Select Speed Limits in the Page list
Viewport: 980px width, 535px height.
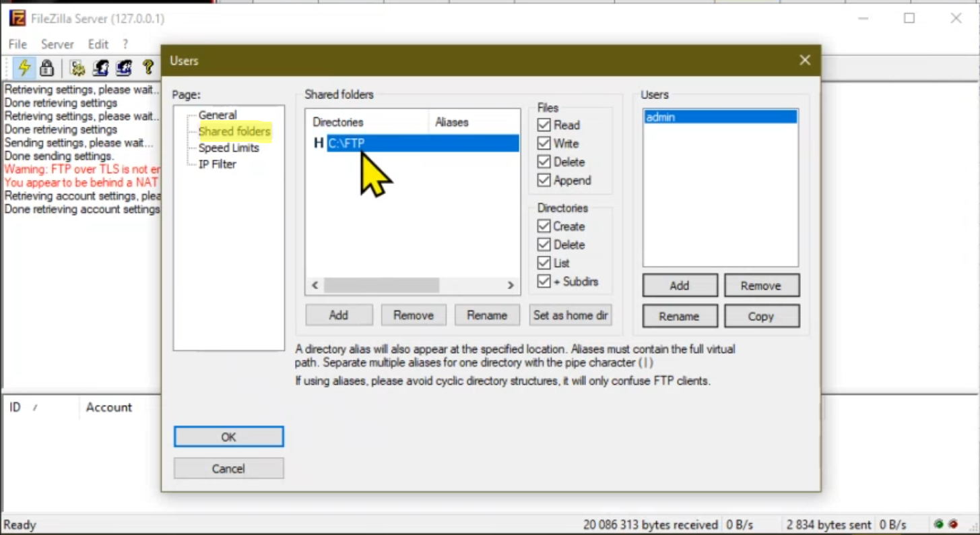coord(229,148)
